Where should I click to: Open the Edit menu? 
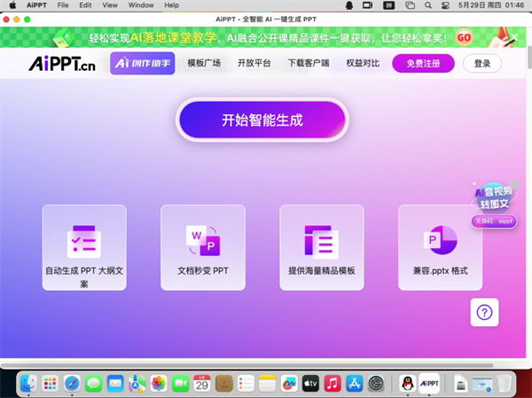pos(85,5)
